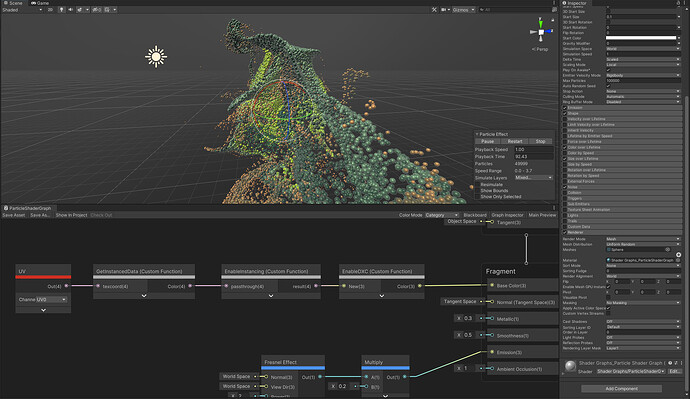Toggle Shape module checkbox
This screenshot has height=399, width=690.
565,113
